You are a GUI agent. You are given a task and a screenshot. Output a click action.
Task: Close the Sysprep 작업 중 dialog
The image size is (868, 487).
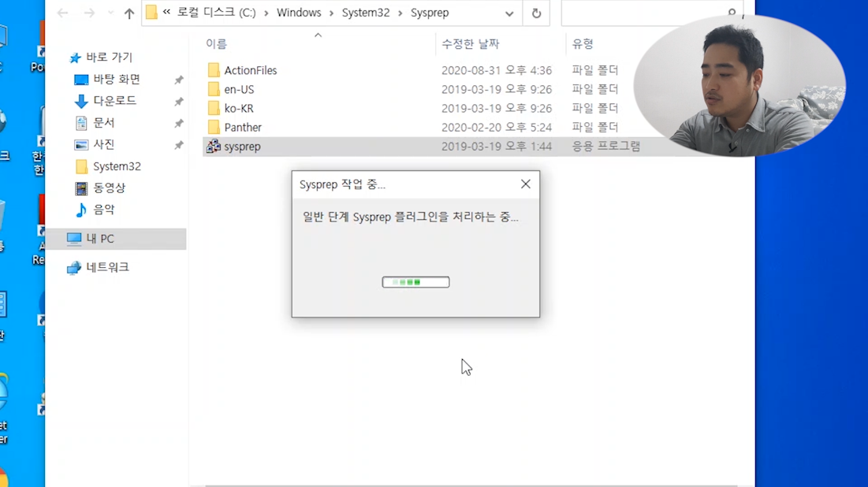525,184
